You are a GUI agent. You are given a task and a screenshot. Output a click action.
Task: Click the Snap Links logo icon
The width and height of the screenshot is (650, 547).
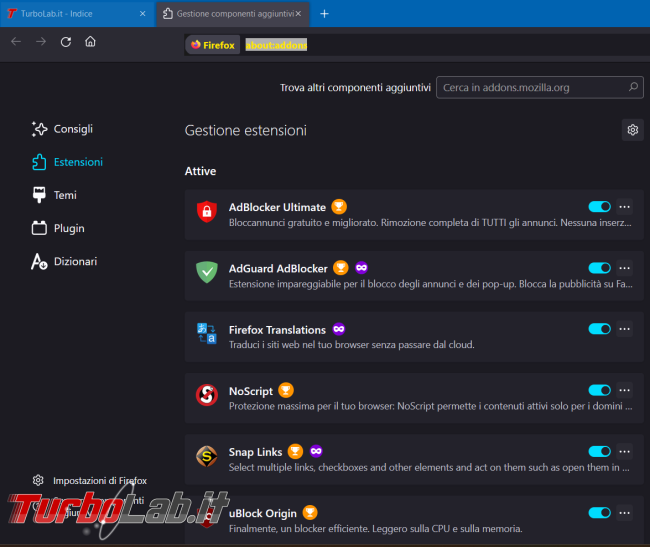coord(207,456)
